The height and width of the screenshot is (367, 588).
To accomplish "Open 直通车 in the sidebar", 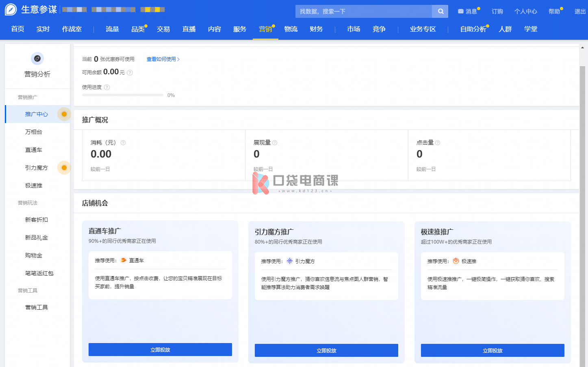I will [x=34, y=150].
